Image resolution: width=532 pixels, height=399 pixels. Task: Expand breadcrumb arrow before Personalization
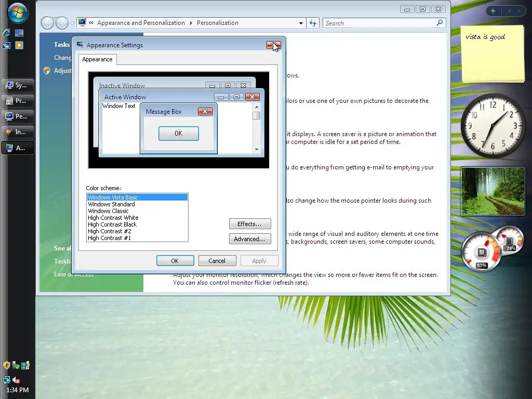tap(191, 23)
